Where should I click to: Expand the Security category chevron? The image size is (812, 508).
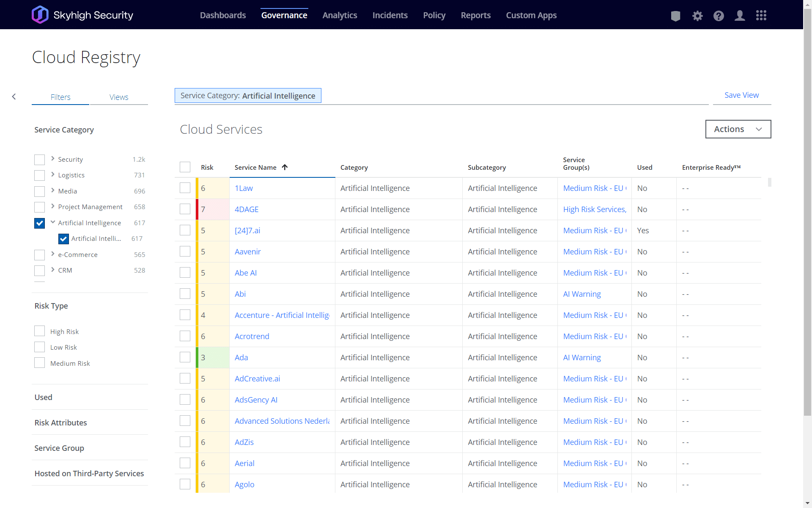(53, 159)
